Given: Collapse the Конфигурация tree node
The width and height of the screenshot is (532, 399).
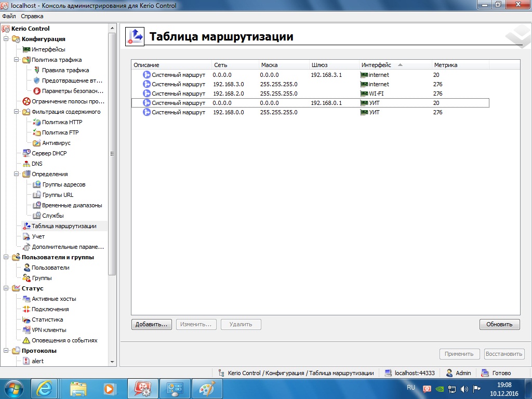Looking at the screenshot, I should tap(6, 38).
